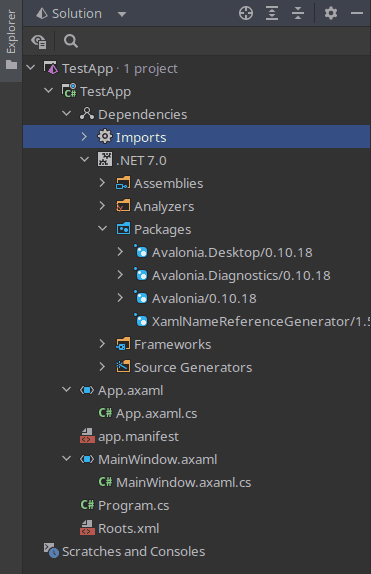Screen dimensions: 371x574
Task: Select the app.manifest file name
Action: 138,436
